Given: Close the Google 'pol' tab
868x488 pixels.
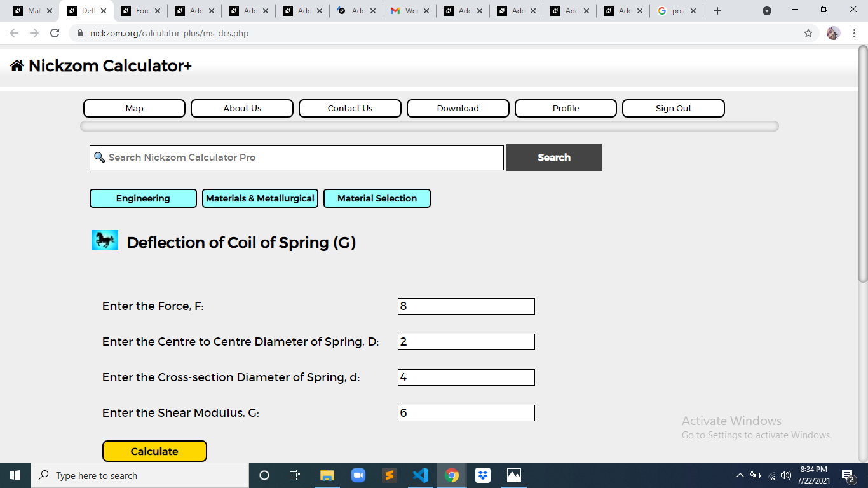Looking at the screenshot, I should pyautogui.click(x=693, y=11).
